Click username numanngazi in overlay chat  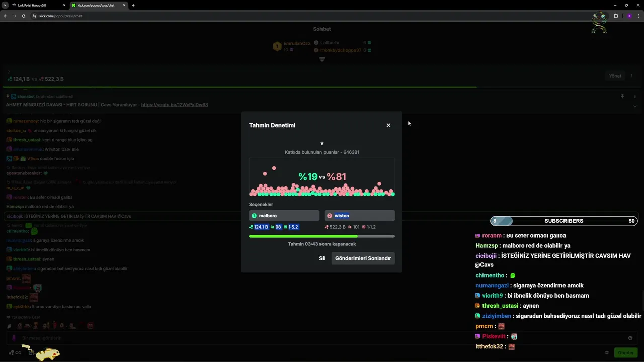pos(492,285)
